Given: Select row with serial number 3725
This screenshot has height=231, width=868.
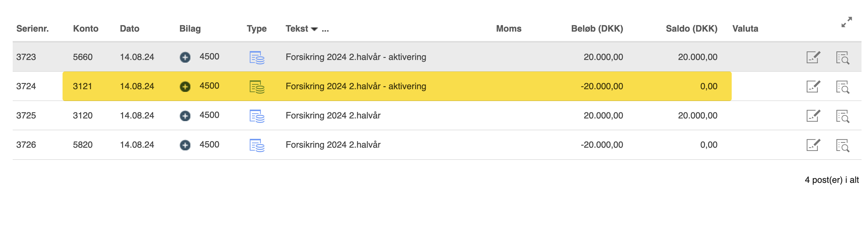Looking at the screenshot, I should pyautogui.click(x=26, y=116).
